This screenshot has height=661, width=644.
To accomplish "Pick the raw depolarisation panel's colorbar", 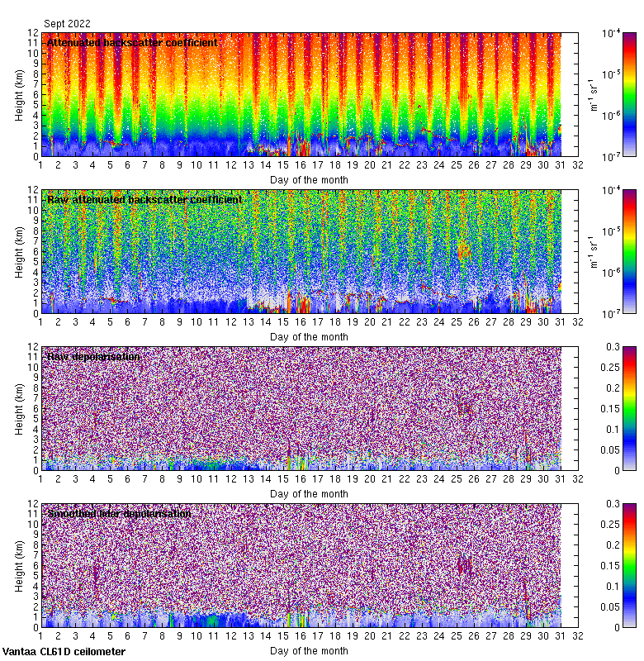I will pyautogui.click(x=629, y=408).
